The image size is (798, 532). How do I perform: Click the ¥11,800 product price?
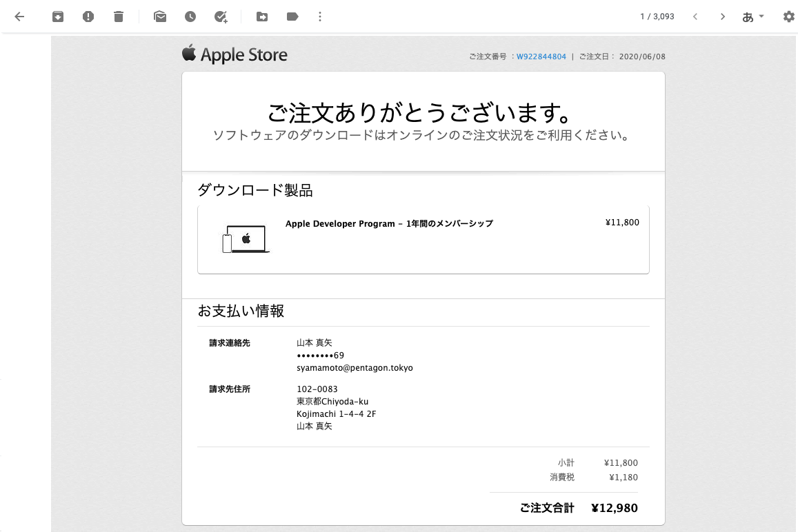[622, 223]
